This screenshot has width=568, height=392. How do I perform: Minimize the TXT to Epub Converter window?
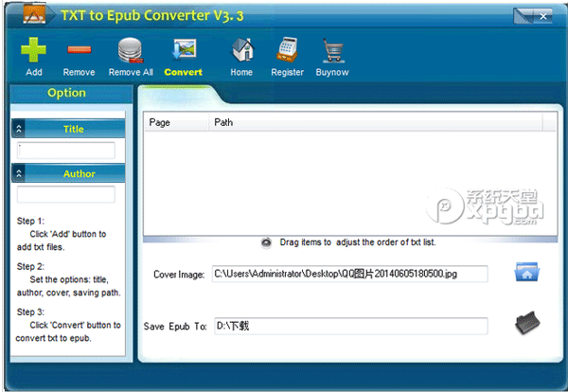[x=523, y=16]
